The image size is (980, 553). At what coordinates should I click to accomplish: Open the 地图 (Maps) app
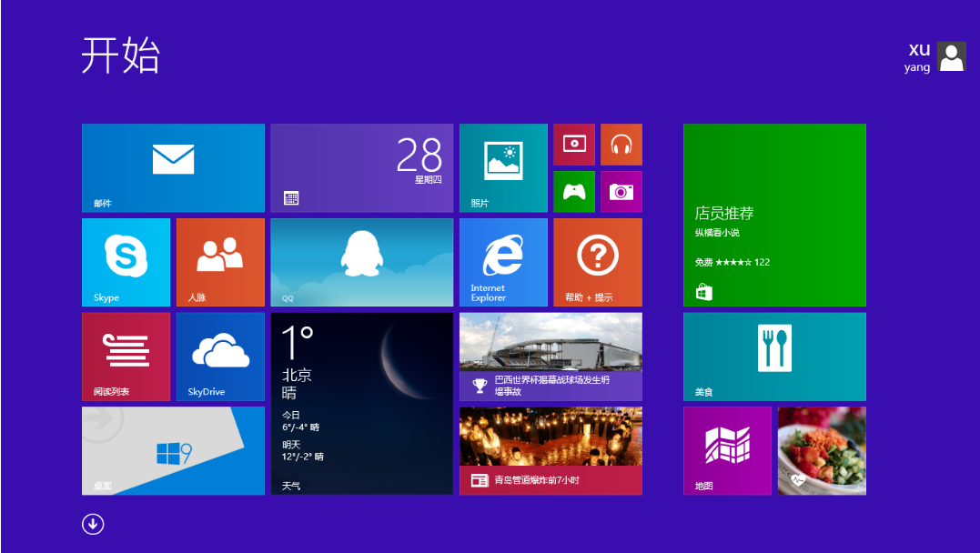point(726,450)
